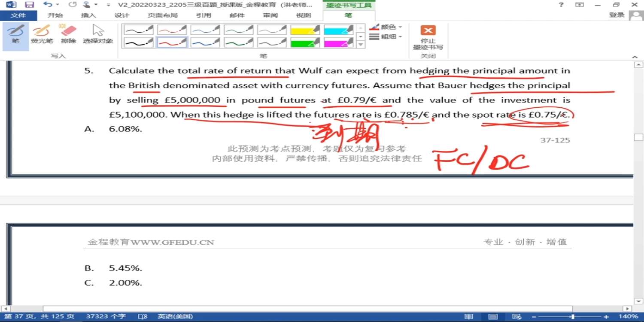Pick the thin red pen style
Image resolution: width=644 pixels, height=322 pixels.
(172, 30)
